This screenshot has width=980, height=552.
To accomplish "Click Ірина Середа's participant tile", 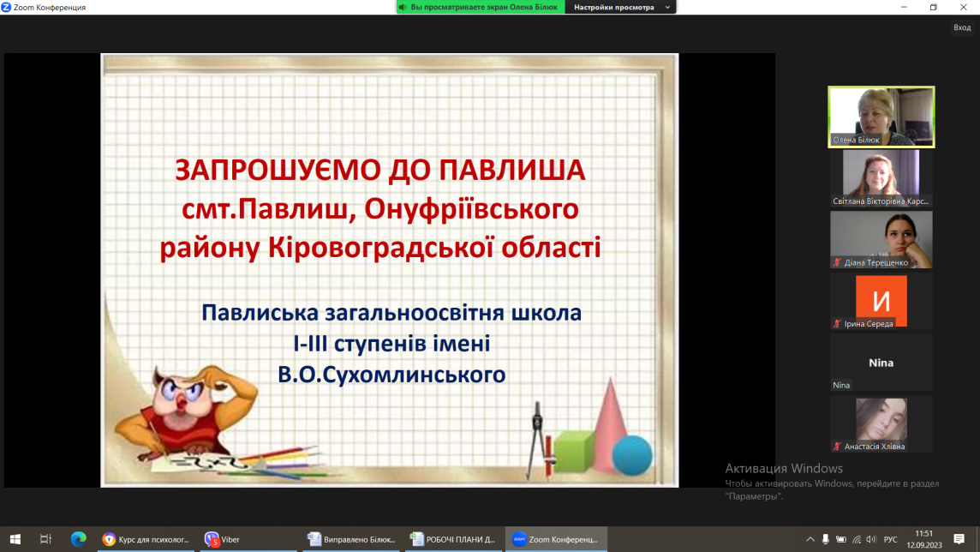I will pyautogui.click(x=881, y=301).
